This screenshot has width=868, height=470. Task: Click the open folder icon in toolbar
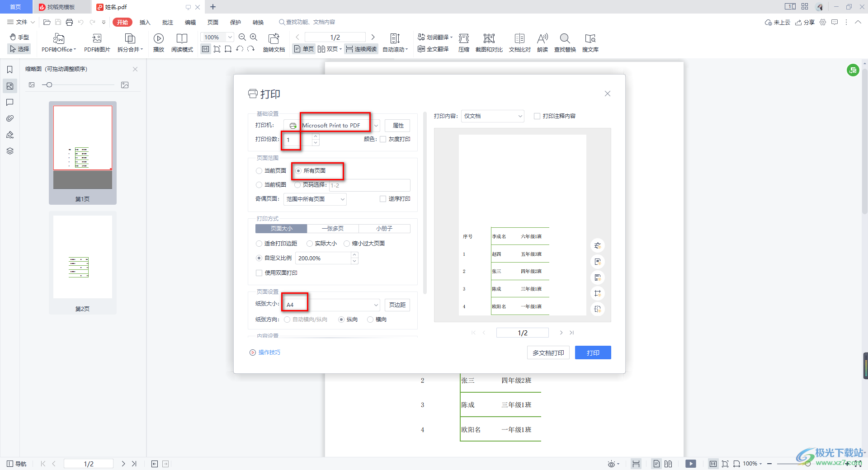(47, 22)
